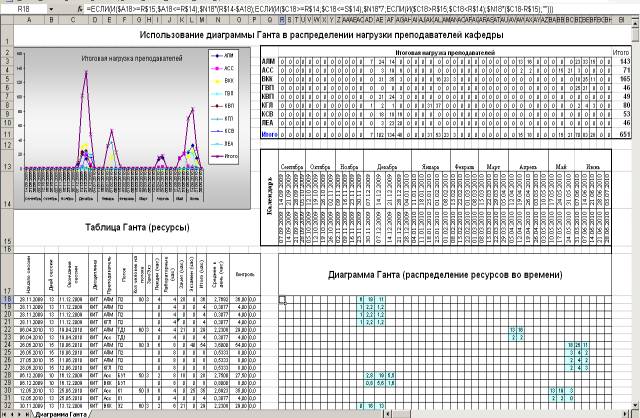
Task: Click the chart title Итоговая нагрузка преподавателей
Action: click(132, 58)
